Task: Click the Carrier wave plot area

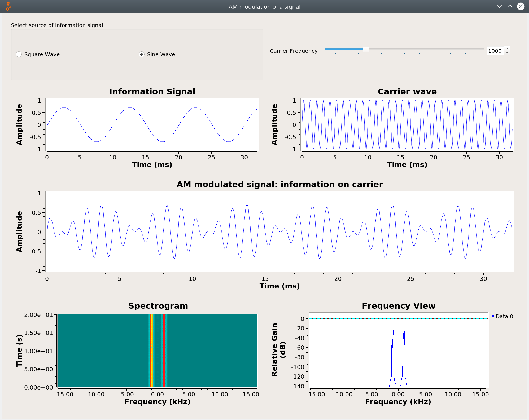Action: [407, 125]
